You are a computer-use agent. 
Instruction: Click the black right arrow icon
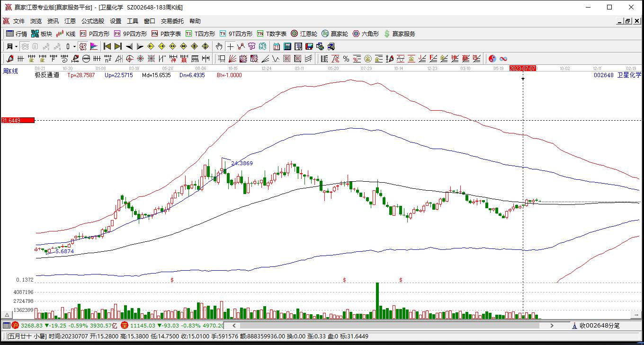point(140,46)
